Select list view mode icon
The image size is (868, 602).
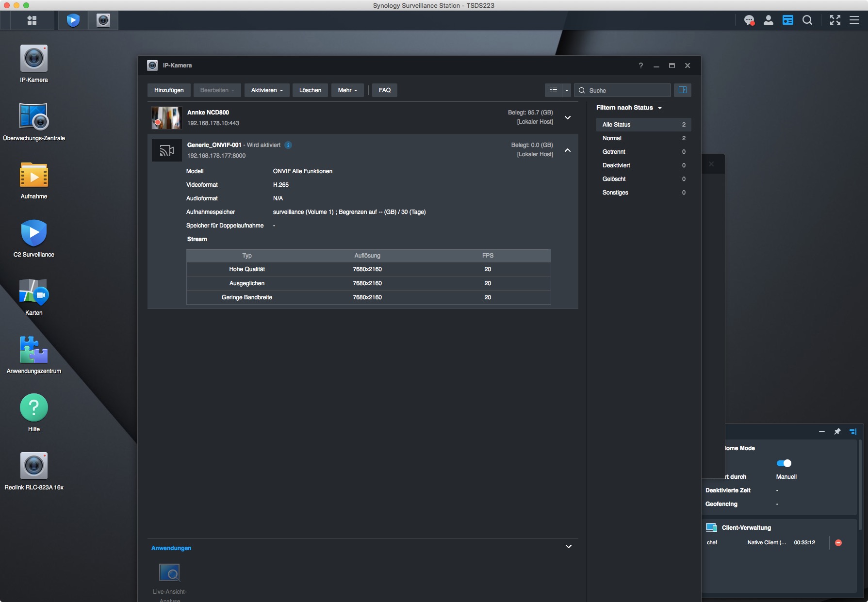click(x=554, y=90)
